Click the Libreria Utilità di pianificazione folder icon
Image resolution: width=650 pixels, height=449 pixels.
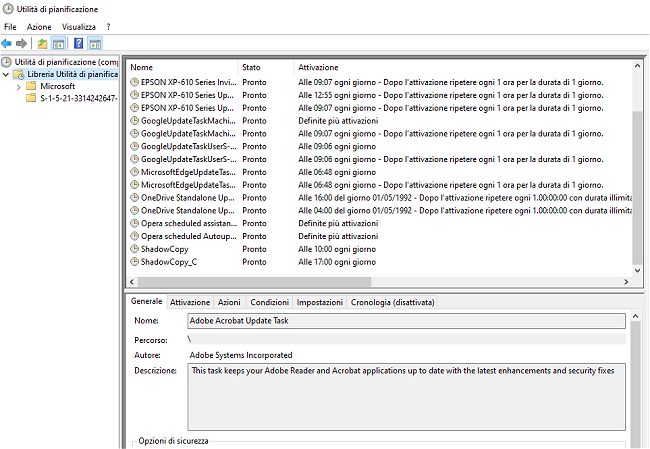[19, 75]
